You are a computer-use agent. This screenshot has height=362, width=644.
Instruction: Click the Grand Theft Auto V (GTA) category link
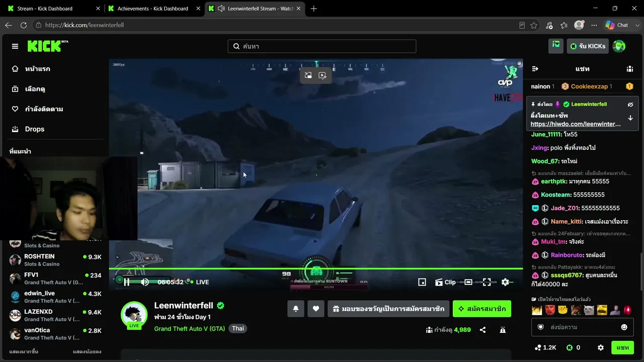[x=190, y=328]
